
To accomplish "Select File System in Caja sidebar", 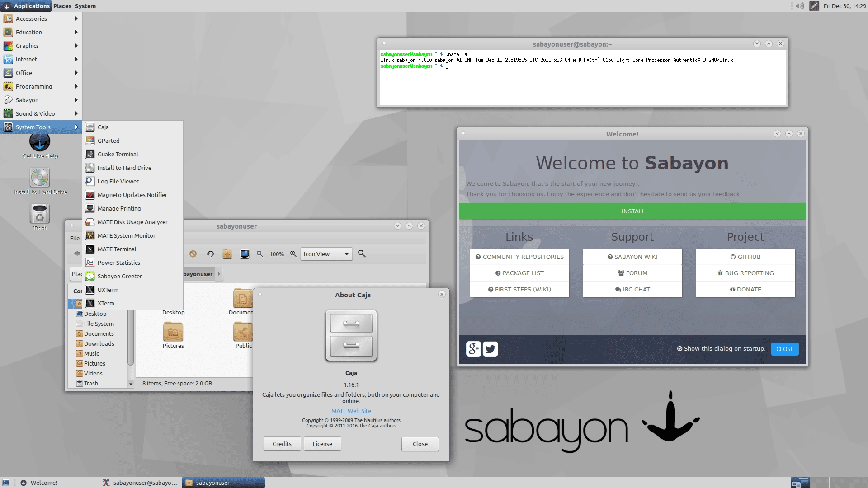I will coord(99,324).
